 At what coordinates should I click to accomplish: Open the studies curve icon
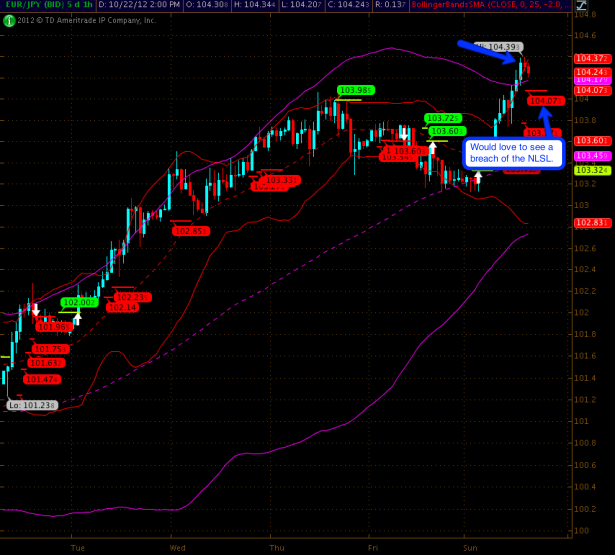coord(581,5)
